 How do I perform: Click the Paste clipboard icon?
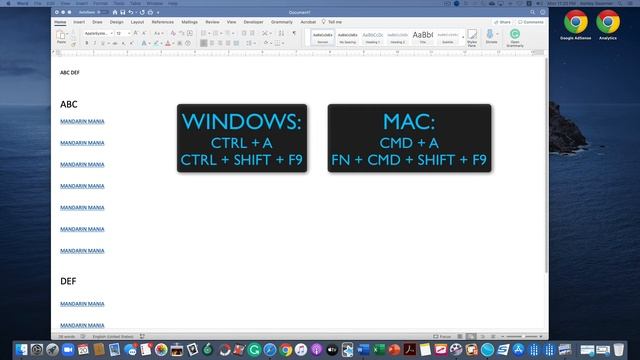(x=61, y=36)
